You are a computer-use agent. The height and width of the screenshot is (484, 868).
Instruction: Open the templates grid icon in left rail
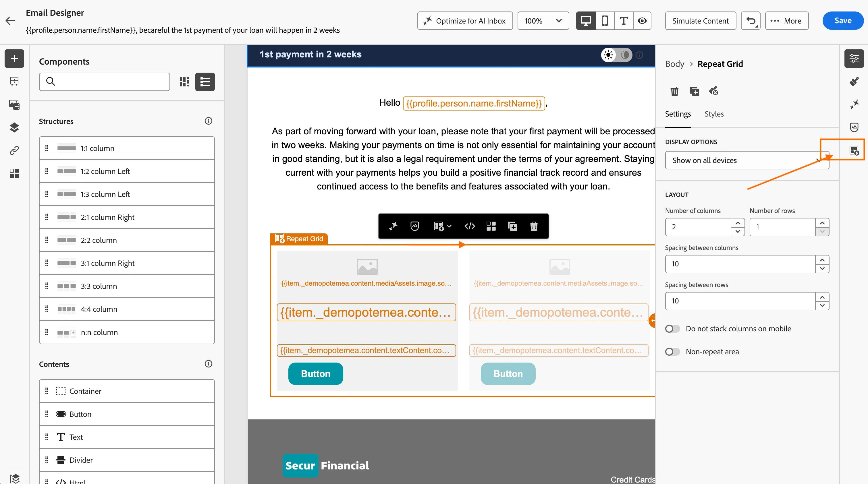[14, 173]
